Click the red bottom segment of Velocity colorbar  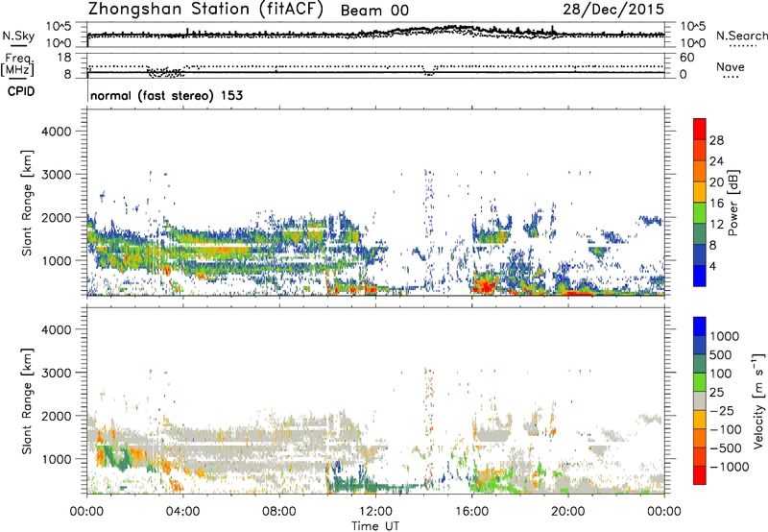tap(700, 475)
